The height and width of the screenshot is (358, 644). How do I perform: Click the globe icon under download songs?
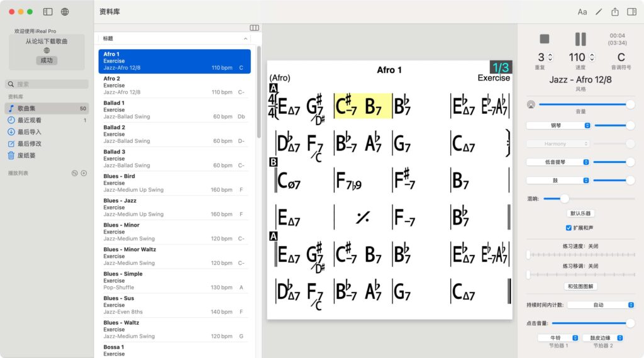47,50
